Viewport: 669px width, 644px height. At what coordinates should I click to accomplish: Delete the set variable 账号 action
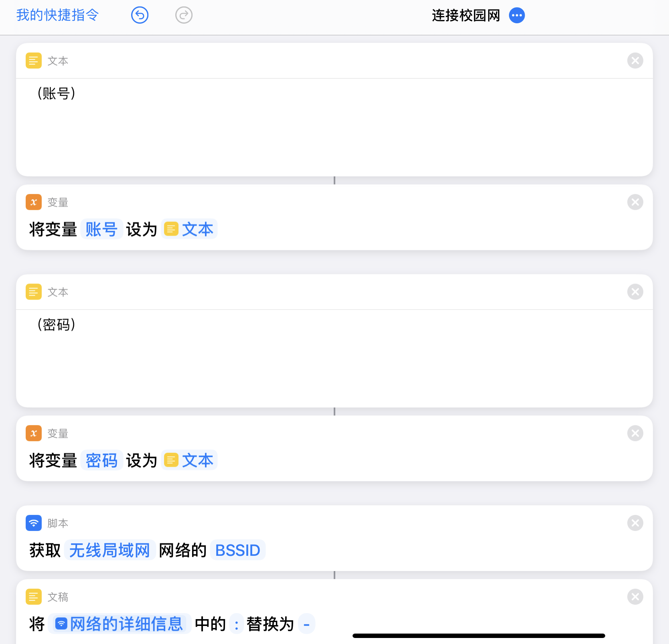635,202
